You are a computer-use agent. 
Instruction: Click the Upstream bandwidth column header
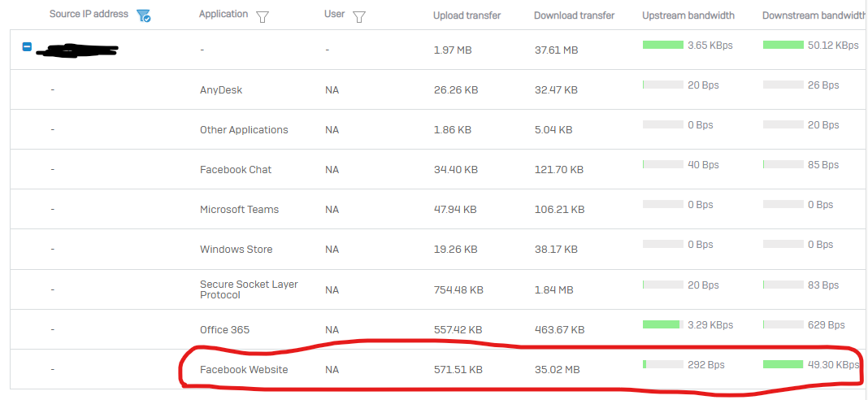click(688, 15)
